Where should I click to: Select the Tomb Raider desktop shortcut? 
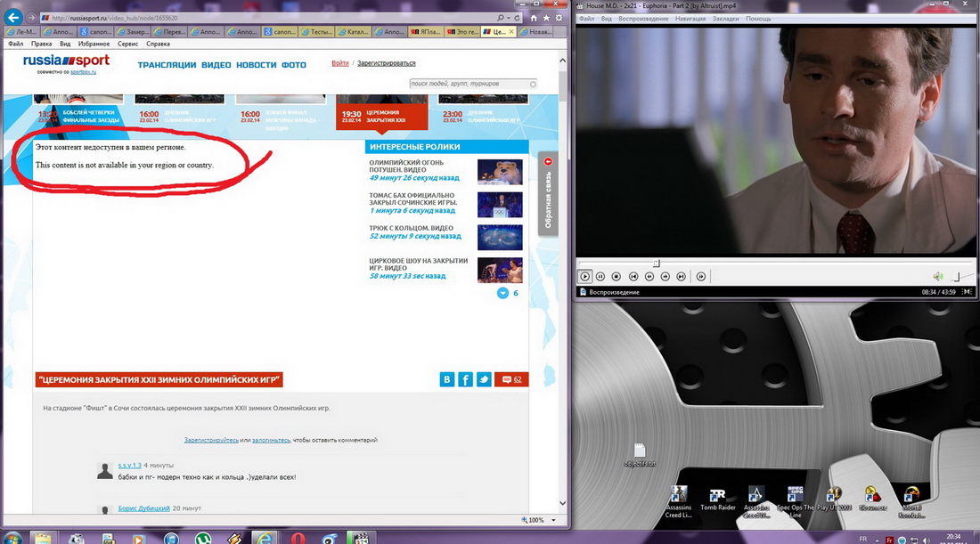pyautogui.click(x=717, y=499)
